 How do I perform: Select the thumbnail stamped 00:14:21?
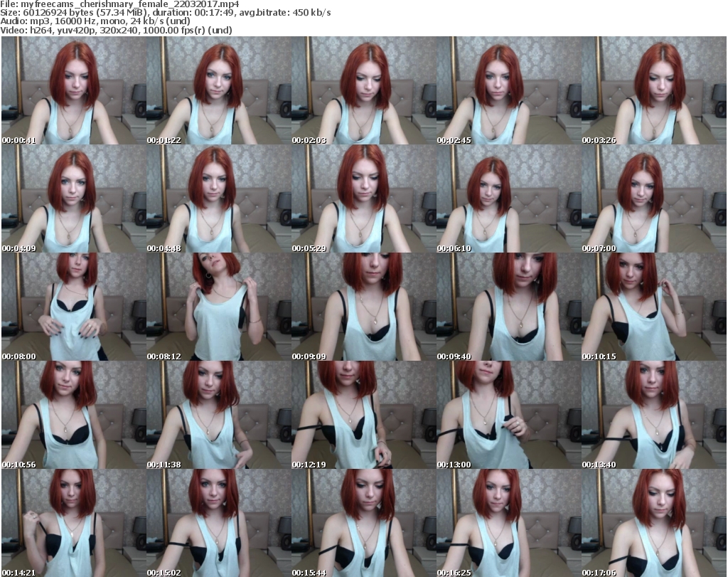pos(74,523)
